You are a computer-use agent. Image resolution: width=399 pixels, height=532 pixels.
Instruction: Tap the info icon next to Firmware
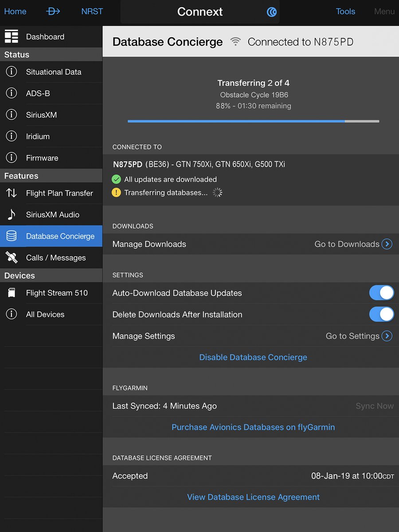12,158
